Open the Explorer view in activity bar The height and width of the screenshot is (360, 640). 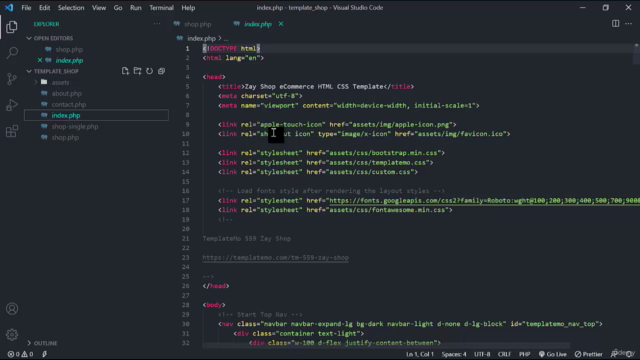pos(12,27)
